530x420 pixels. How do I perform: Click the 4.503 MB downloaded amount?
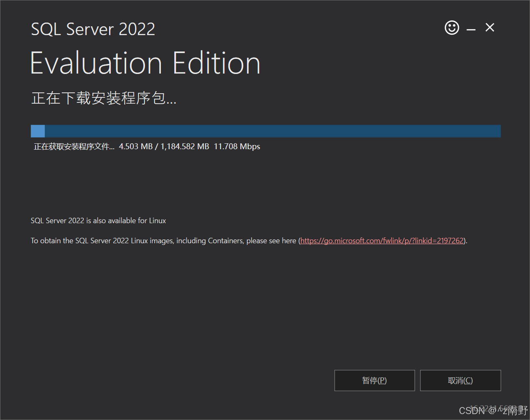(135, 146)
